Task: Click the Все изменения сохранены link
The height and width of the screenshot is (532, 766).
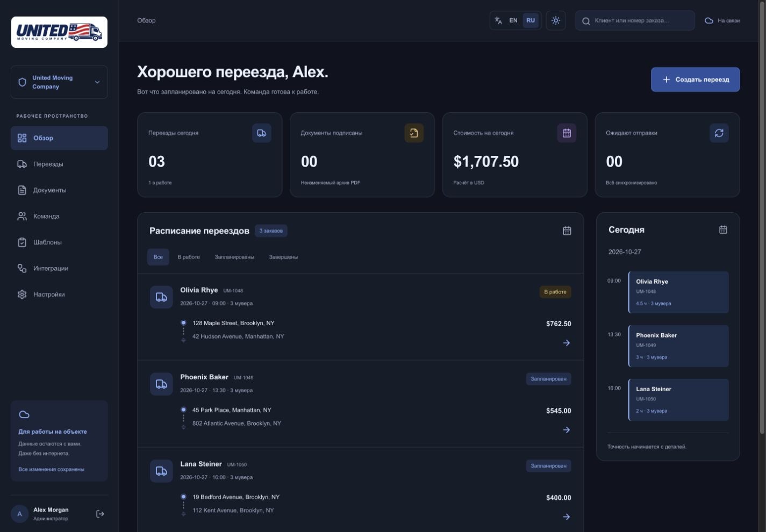Action: tap(51, 469)
